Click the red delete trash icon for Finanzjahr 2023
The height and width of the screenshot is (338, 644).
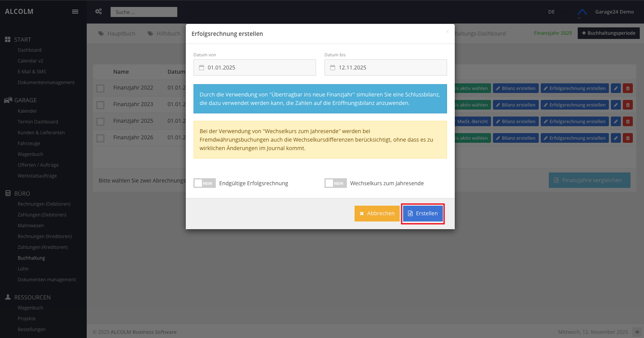coord(628,105)
